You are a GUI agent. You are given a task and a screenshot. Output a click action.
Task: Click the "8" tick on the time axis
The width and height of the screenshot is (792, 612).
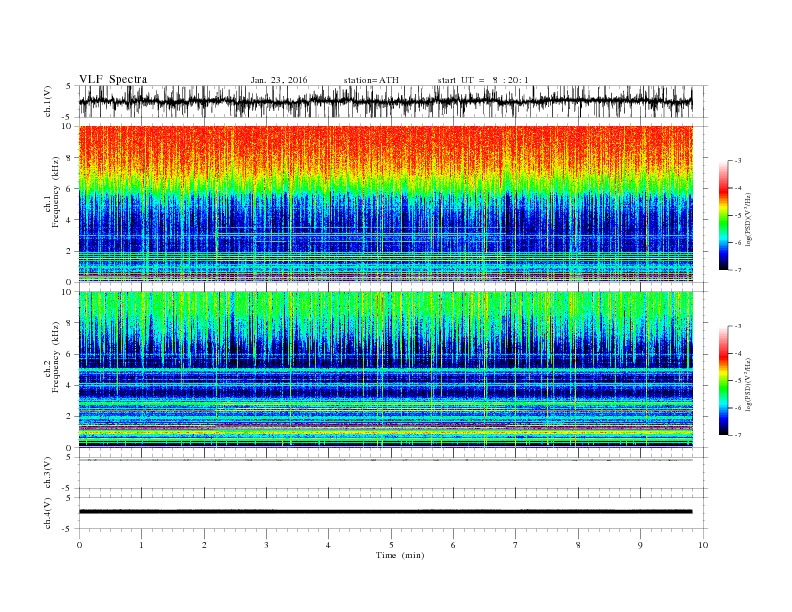point(578,545)
